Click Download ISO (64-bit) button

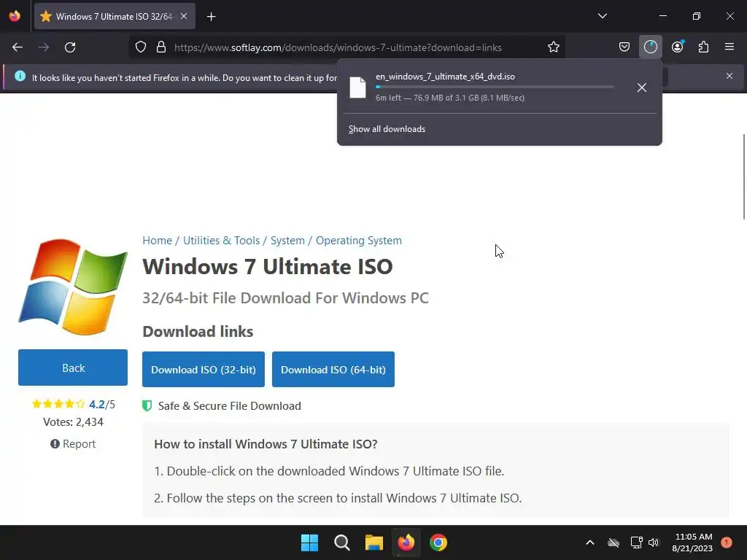[x=333, y=370]
